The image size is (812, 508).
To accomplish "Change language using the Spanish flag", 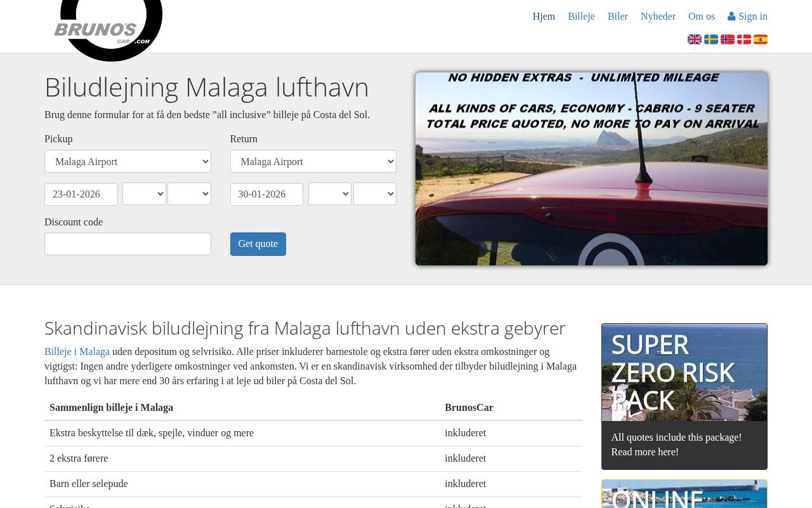I will (761, 39).
